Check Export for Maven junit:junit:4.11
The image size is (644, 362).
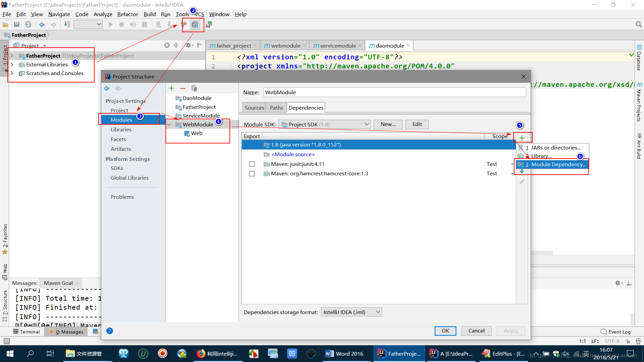pyautogui.click(x=252, y=164)
